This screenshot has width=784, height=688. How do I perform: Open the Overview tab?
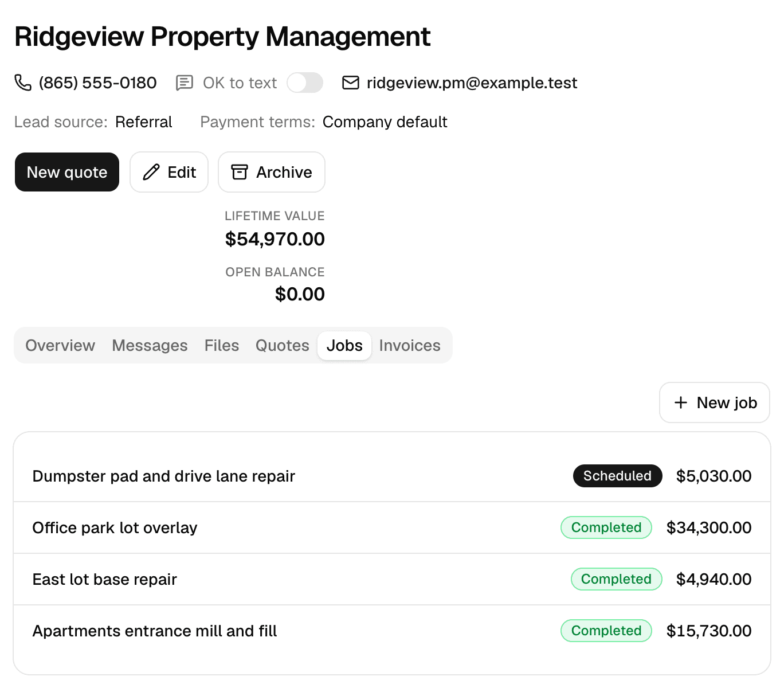[60, 345]
